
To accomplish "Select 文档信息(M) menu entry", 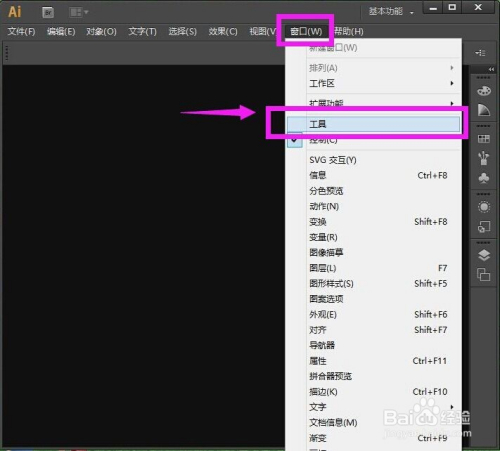I will tap(373, 423).
